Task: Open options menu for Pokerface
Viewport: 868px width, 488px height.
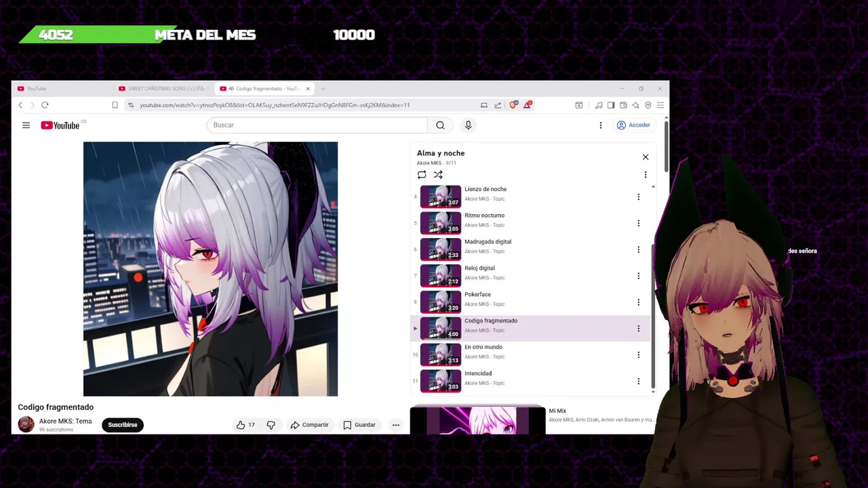Action: pyautogui.click(x=638, y=302)
